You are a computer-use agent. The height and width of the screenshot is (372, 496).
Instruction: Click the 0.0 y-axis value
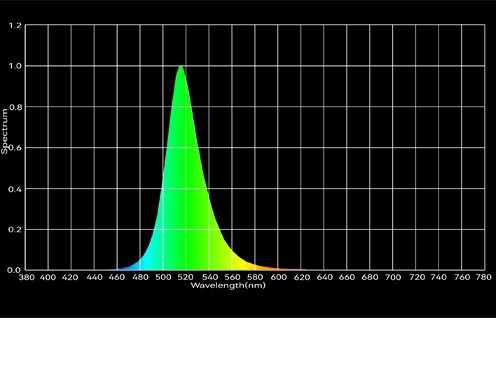tap(14, 270)
